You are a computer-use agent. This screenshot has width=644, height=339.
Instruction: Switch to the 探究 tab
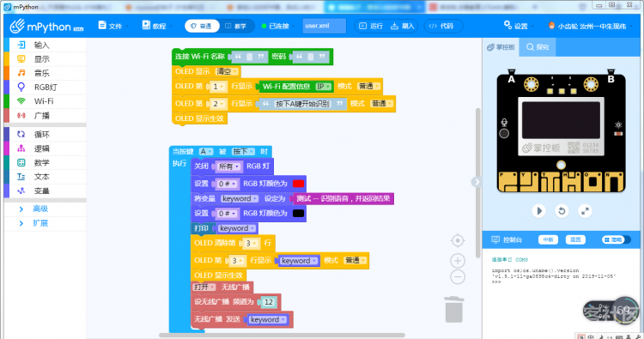click(538, 47)
